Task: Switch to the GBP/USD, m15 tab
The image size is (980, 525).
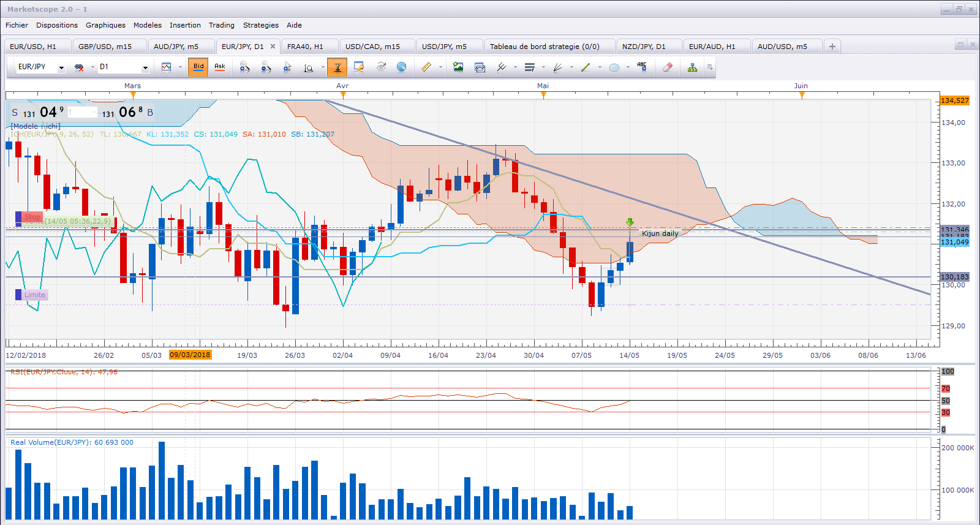Action: [110, 47]
